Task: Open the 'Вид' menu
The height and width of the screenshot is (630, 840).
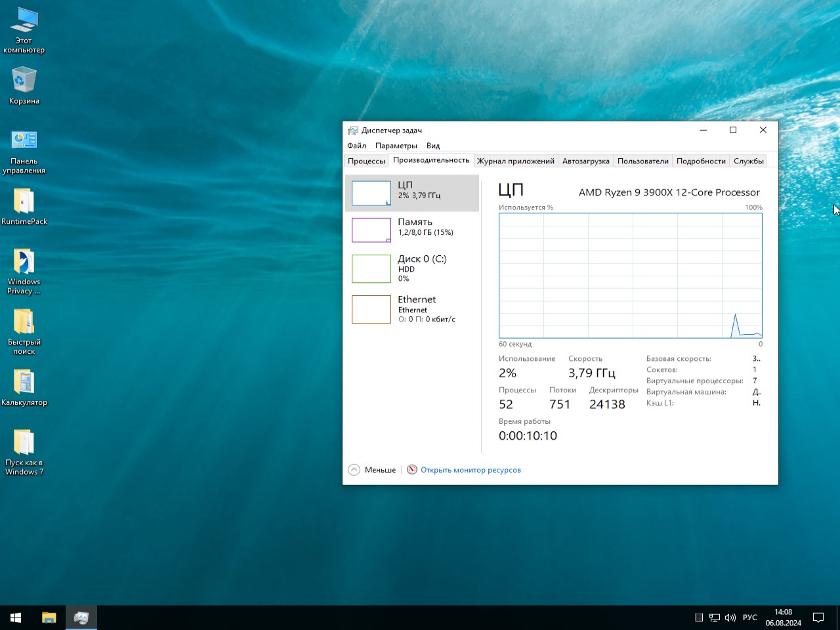Action: (x=433, y=146)
